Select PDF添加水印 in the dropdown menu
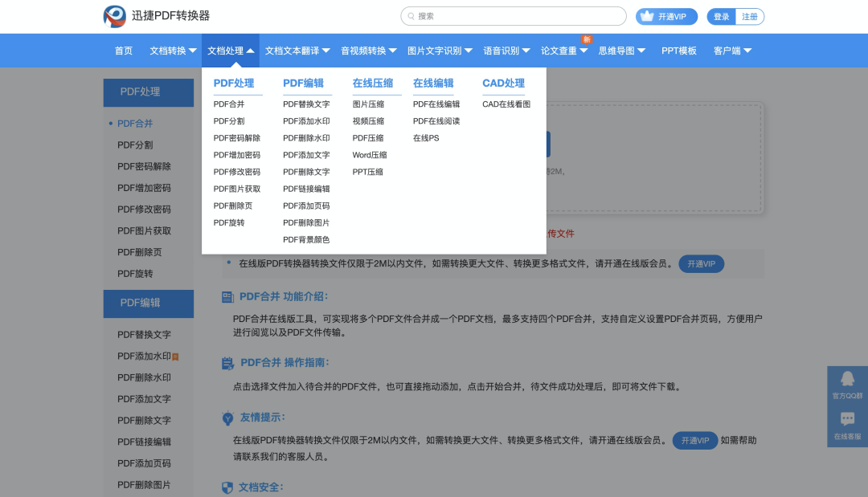The width and height of the screenshot is (868, 497). point(306,121)
